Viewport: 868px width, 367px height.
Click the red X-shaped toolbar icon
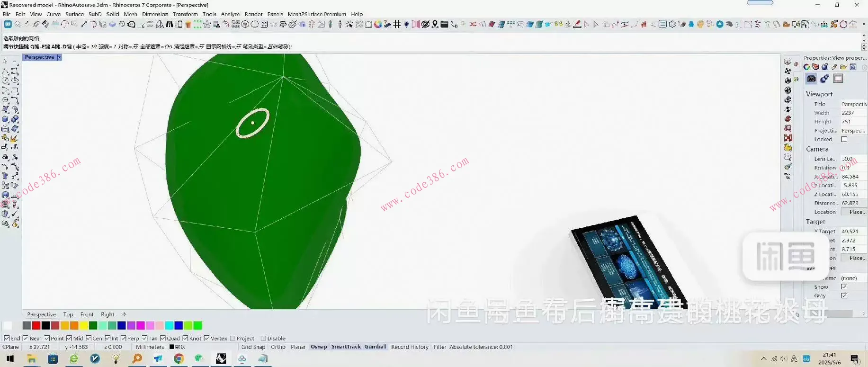point(473,24)
